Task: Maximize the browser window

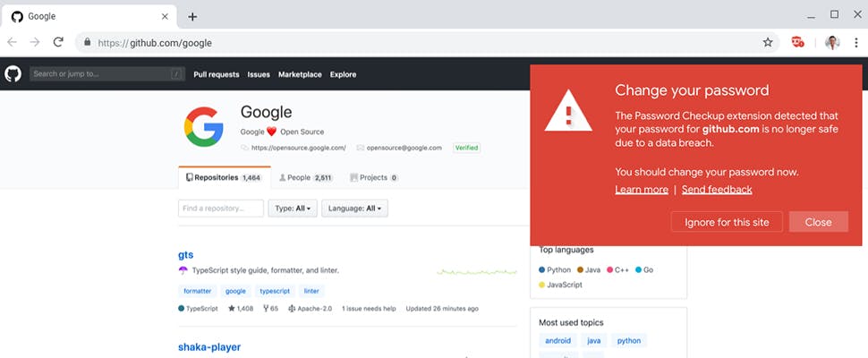Action: (834, 15)
